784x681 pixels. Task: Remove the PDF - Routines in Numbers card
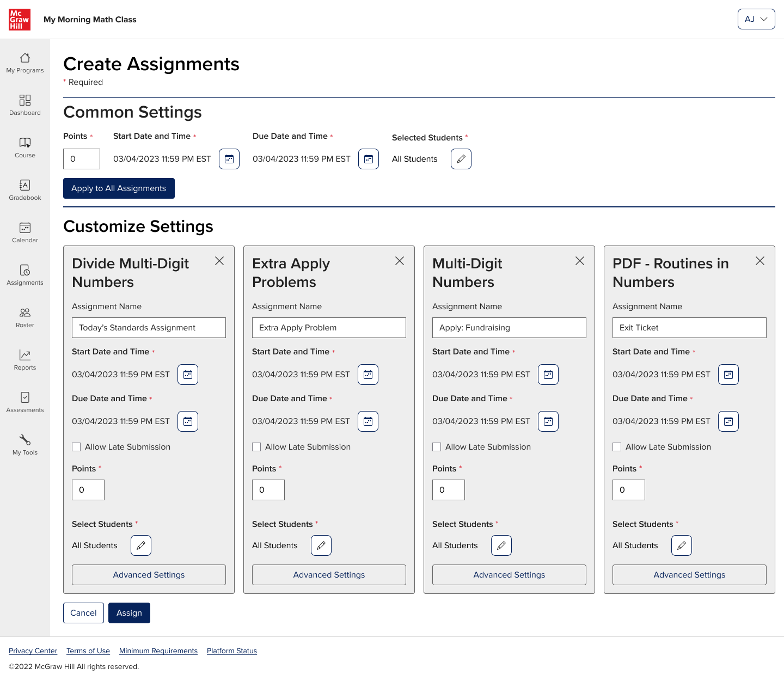click(x=760, y=261)
